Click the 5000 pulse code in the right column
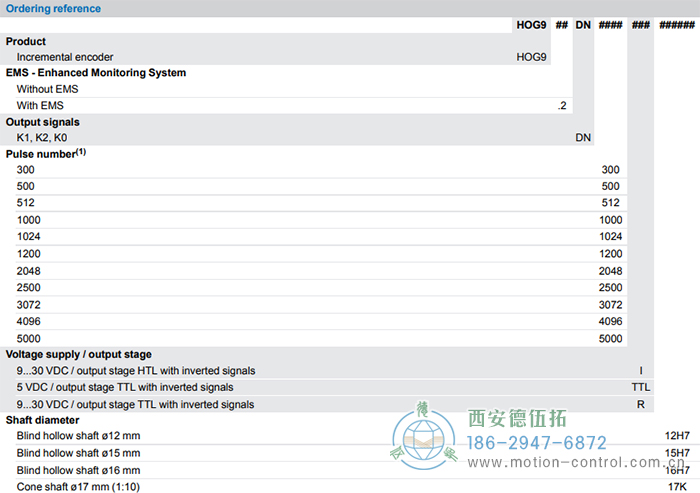The width and height of the screenshot is (700, 493). coord(610,338)
